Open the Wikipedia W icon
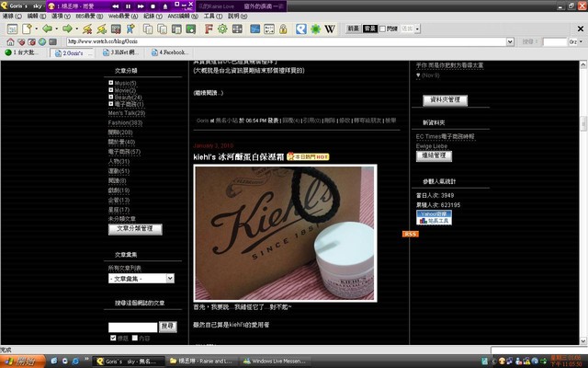Screen dimensions: 588x368 pos(330,29)
